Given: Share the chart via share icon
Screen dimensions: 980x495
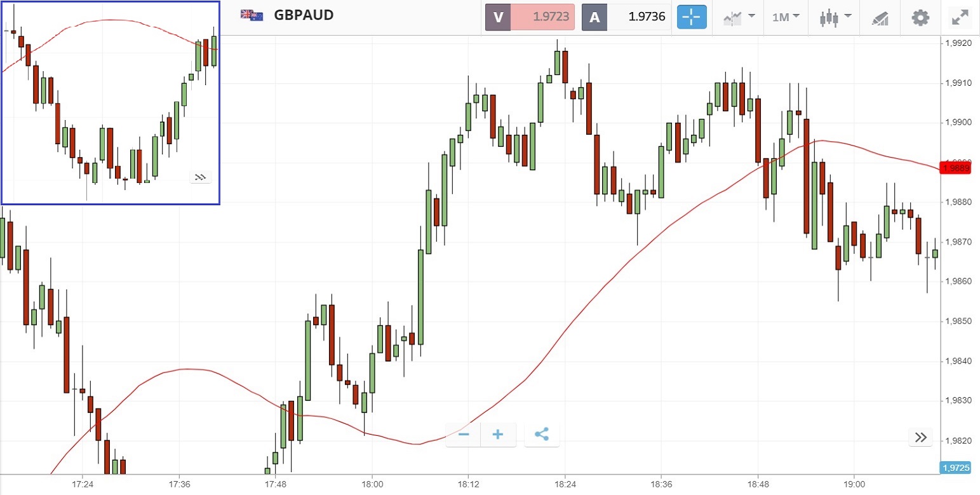Looking at the screenshot, I should click(x=542, y=435).
